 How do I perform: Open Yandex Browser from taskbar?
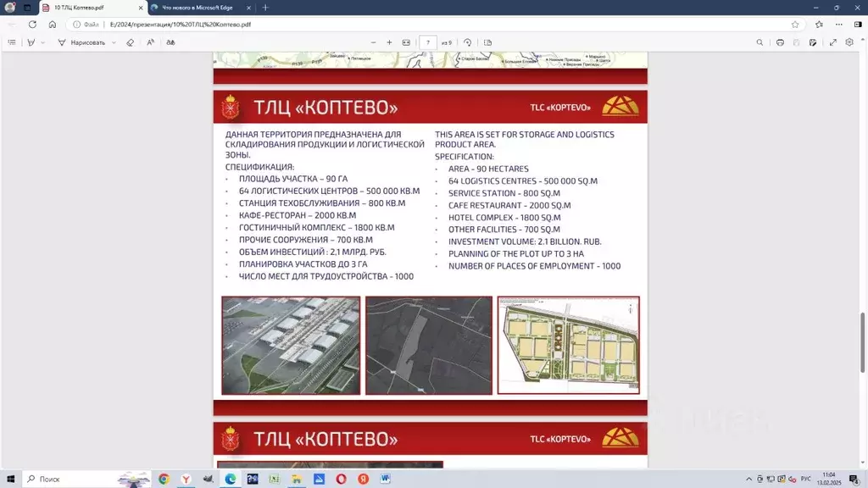click(x=186, y=480)
